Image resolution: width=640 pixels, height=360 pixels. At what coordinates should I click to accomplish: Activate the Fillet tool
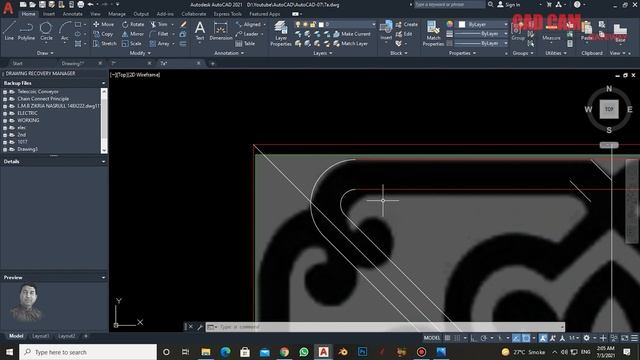[x=159, y=34]
